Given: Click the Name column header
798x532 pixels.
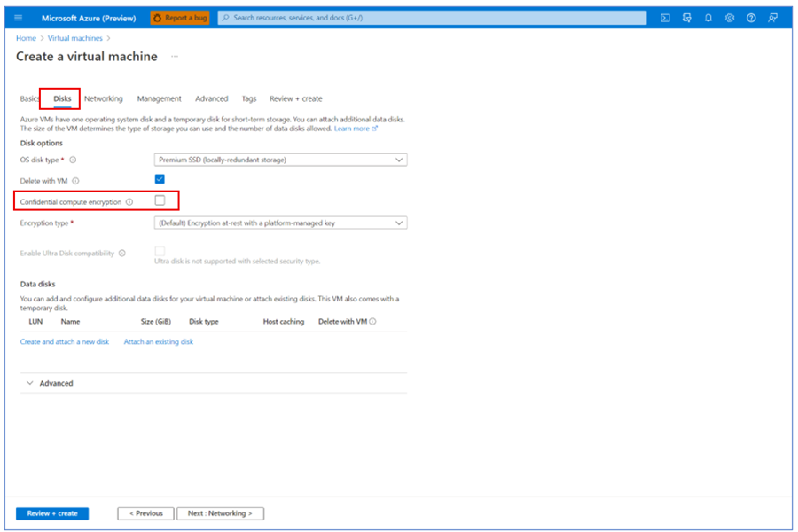Looking at the screenshot, I should pyautogui.click(x=70, y=322).
